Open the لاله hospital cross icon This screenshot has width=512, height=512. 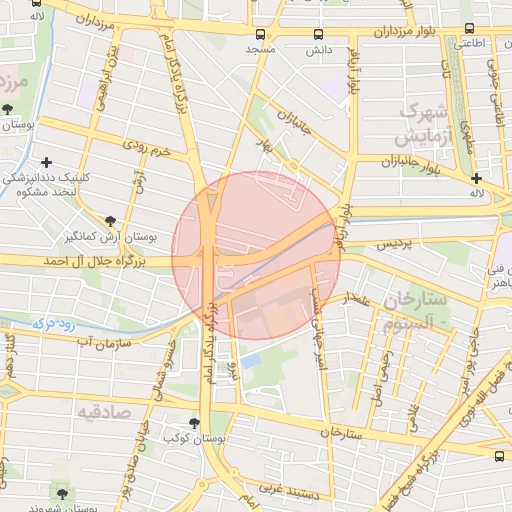(x=476, y=179)
